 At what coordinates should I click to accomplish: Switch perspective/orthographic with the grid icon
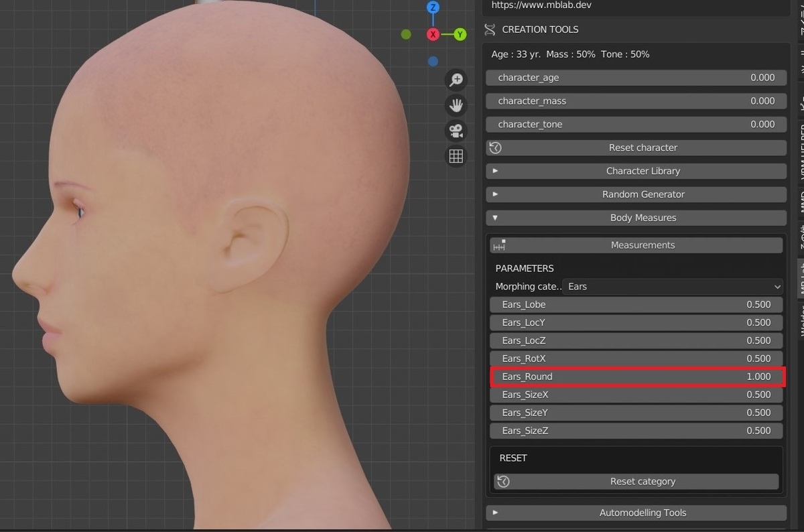456,156
